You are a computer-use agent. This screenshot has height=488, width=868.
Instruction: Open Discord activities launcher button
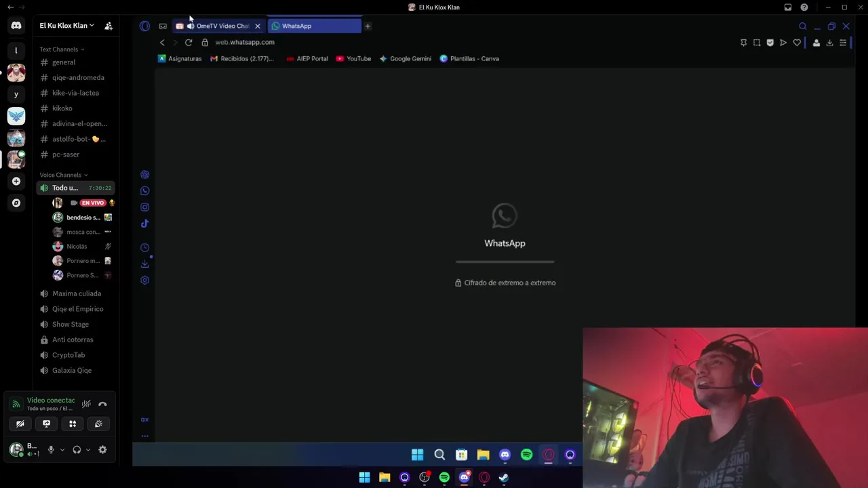73,424
